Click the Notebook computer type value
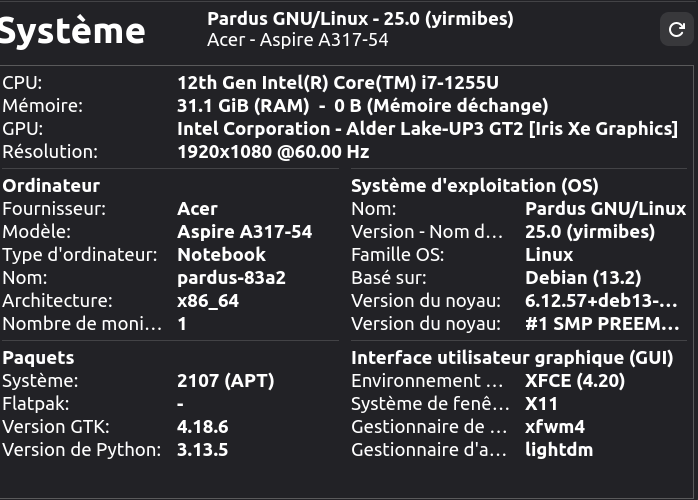698x500 pixels. (221, 255)
